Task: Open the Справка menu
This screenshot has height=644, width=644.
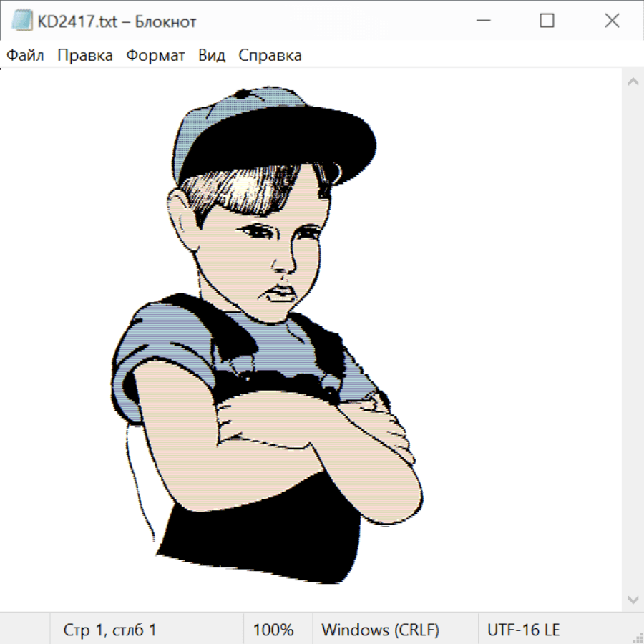Action: [x=270, y=56]
